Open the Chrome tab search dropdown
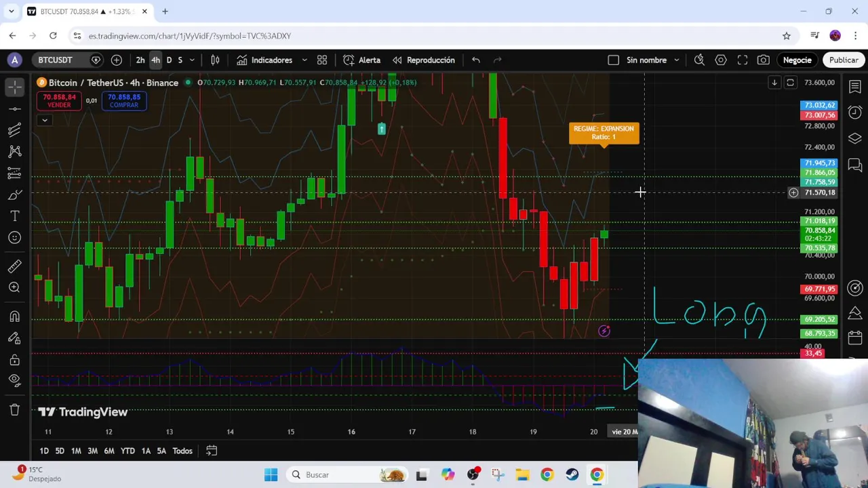Image resolution: width=868 pixels, height=488 pixels. 11,12
